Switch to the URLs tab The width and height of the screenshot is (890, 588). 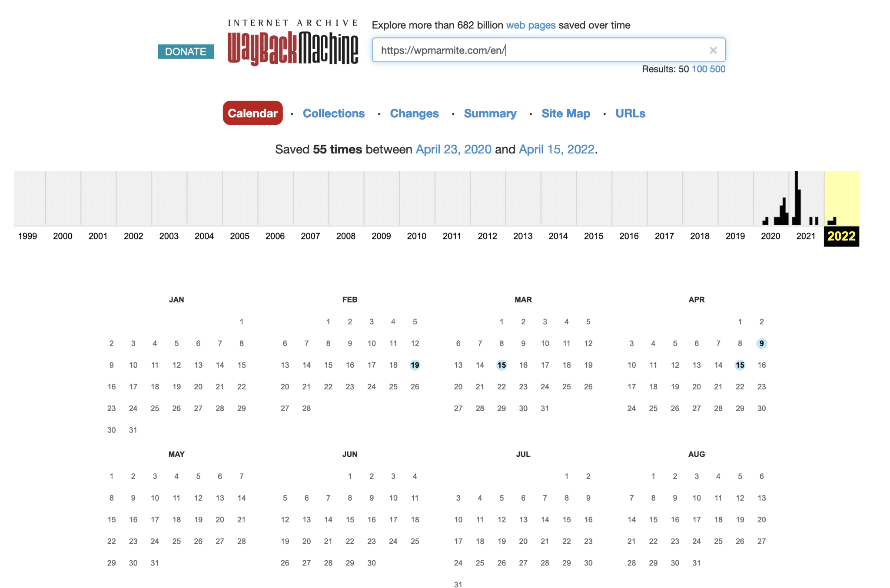point(630,113)
